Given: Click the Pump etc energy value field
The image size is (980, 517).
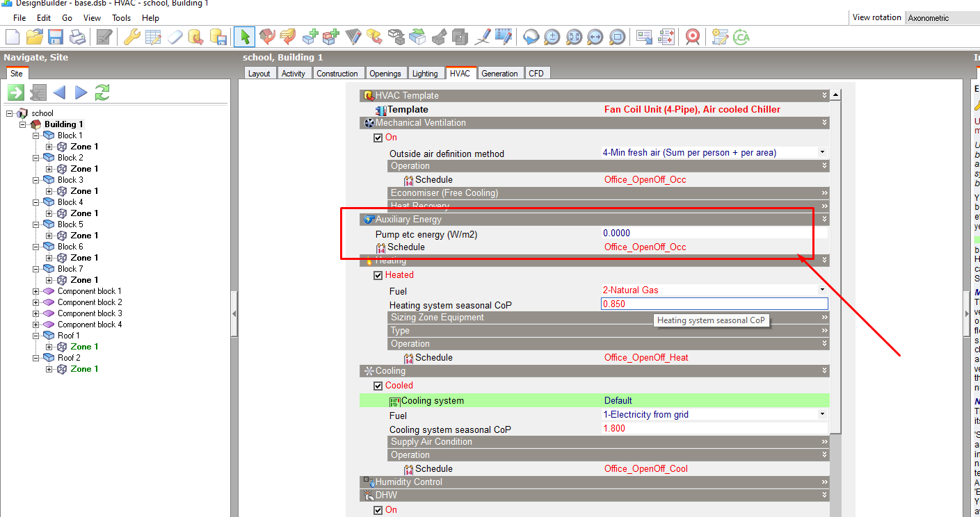Looking at the screenshot, I should (x=714, y=233).
